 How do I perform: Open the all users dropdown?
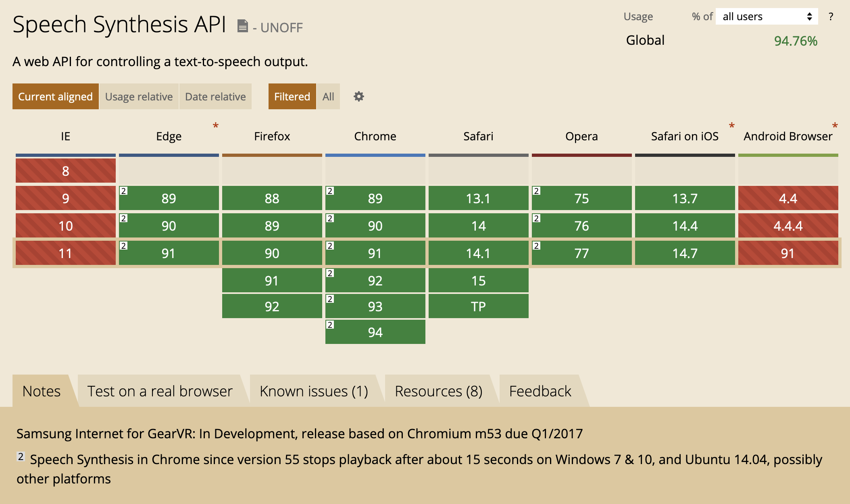click(767, 17)
